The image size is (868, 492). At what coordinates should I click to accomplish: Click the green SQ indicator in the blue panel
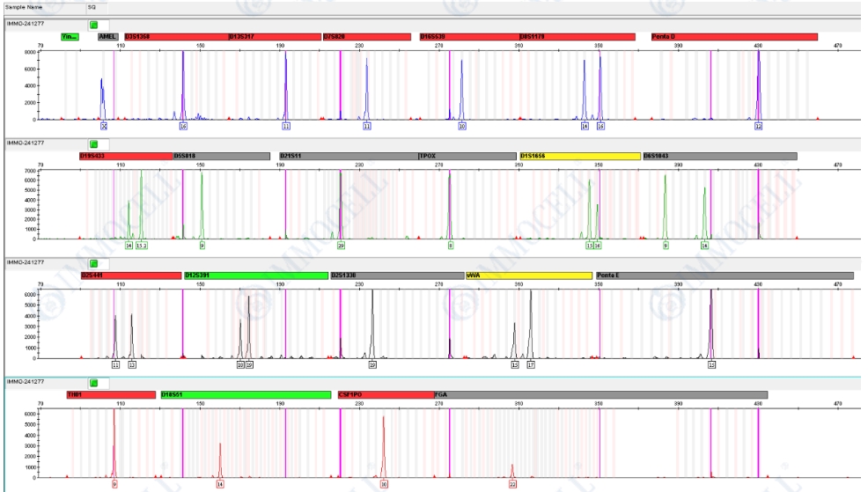[94, 23]
